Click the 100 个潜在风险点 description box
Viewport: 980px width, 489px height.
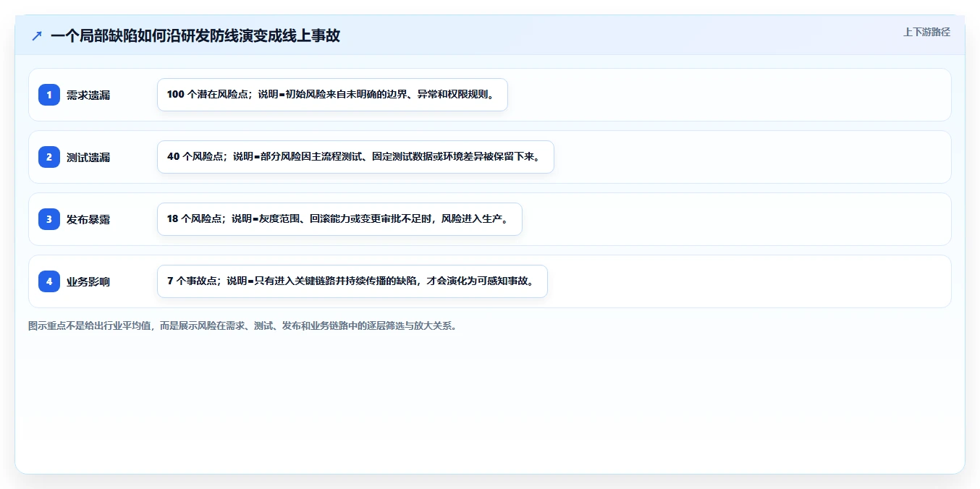pyautogui.click(x=332, y=95)
